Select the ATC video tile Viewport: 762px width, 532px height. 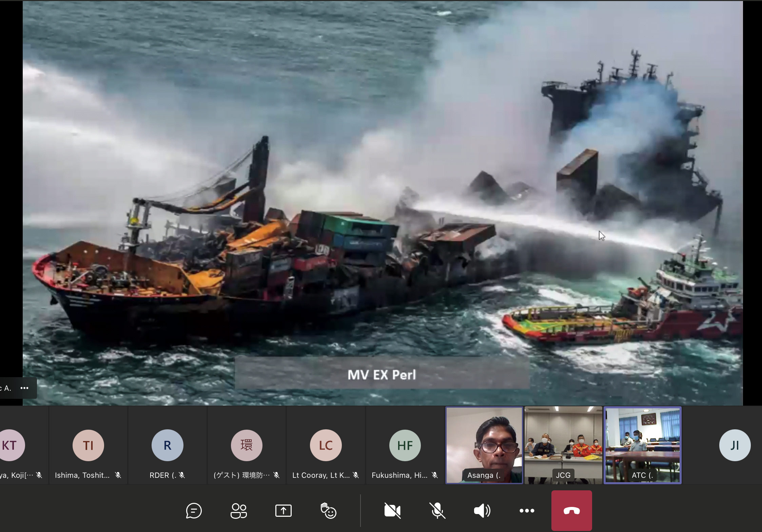[x=642, y=445]
